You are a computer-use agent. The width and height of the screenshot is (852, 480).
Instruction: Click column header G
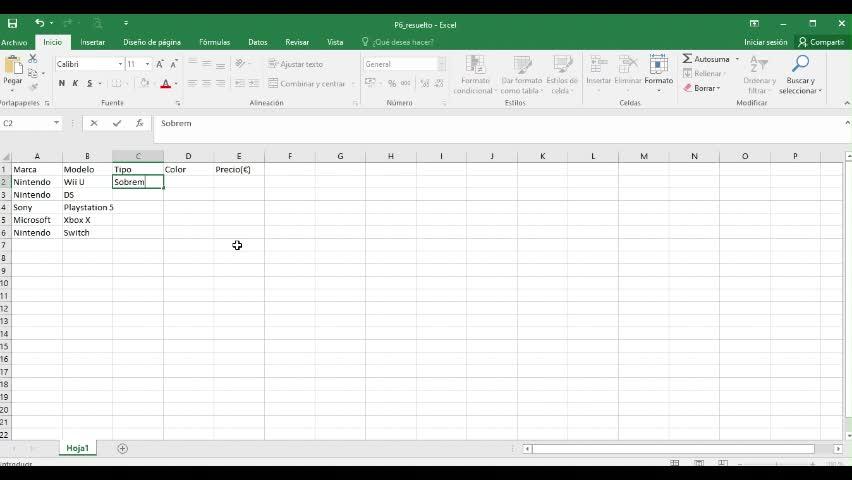point(340,156)
